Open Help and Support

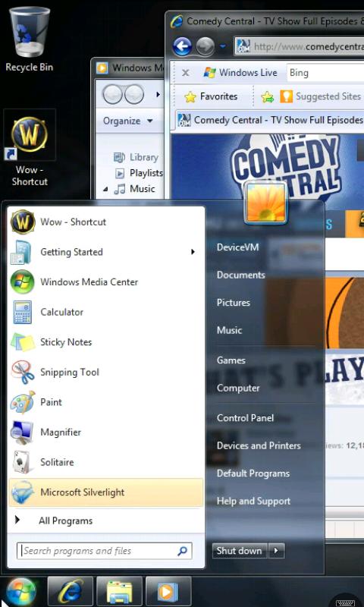pyautogui.click(x=253, y=501)
